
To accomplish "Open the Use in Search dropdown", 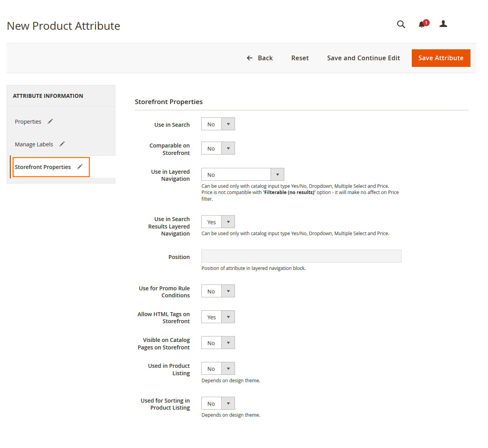I will pyautogui.click(x=218, y=124).
